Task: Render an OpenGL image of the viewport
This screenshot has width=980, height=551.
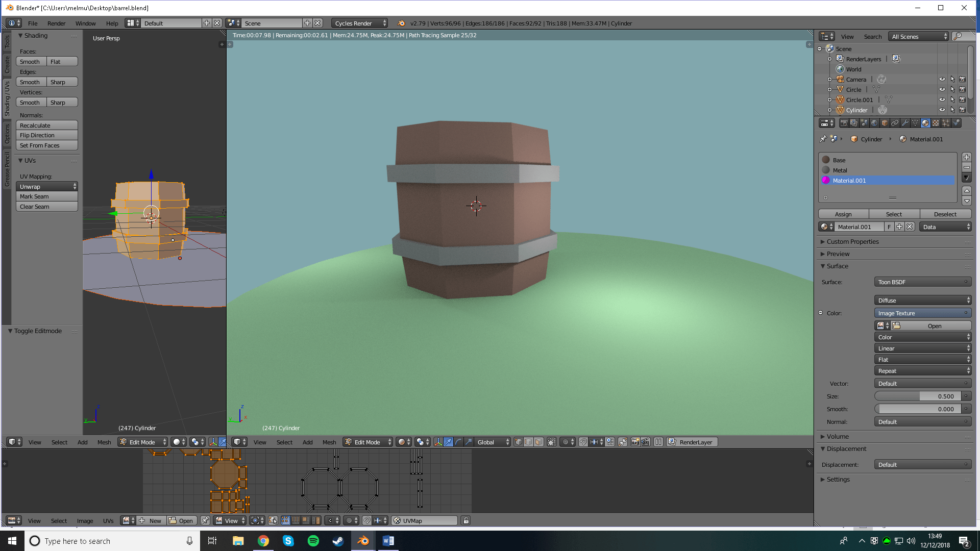Action: pos(635,442)
